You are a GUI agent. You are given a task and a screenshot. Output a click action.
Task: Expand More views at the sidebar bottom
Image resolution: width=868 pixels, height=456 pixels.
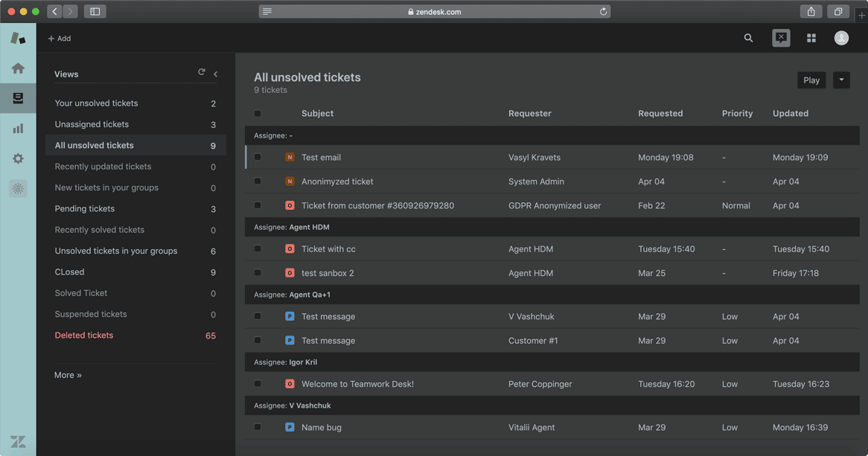tap(68, 374)
